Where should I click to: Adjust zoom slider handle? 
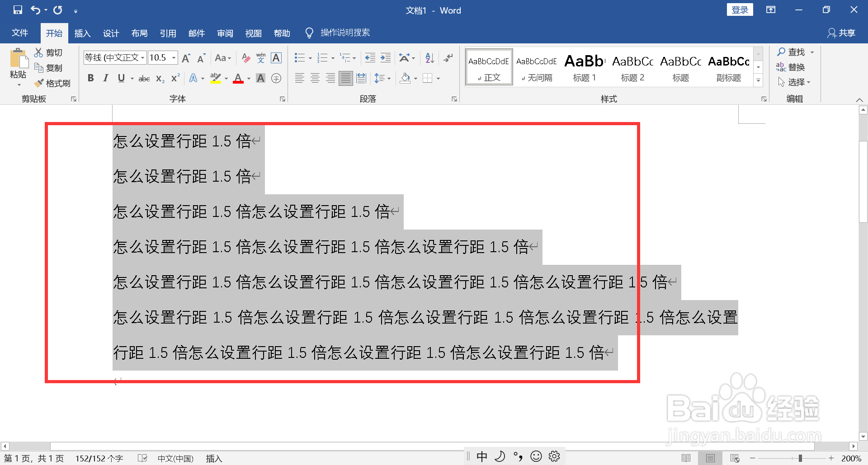[800, 458]
